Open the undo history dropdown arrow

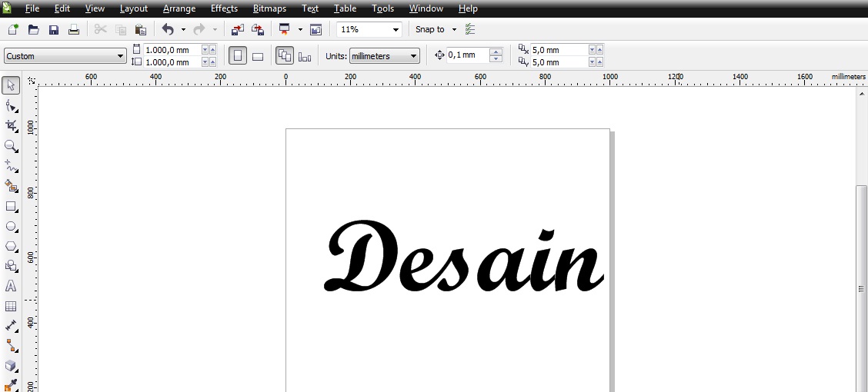tap(183, 30)
